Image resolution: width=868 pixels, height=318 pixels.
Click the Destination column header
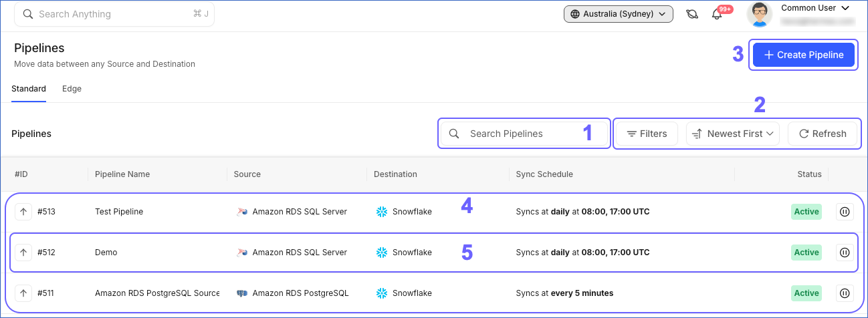coord(395,174)
